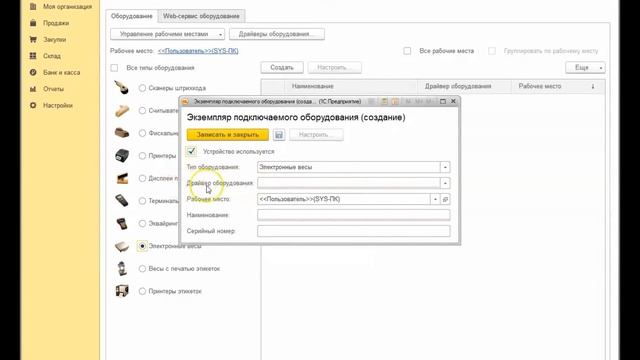Click the electronic scales device icon
The width and height of the screenshot is (640, 360).
coord(122,246)
